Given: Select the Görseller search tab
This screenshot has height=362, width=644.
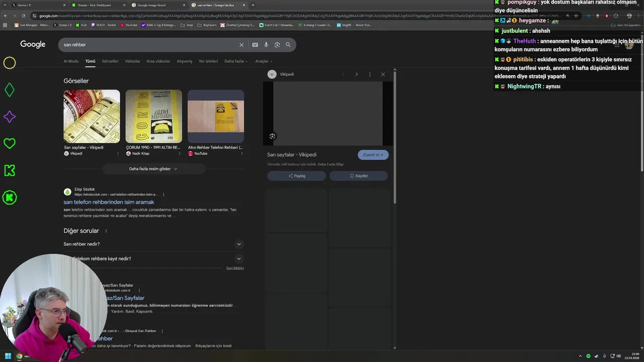Looking at the screenshot, I should click(x=110, y=61).
